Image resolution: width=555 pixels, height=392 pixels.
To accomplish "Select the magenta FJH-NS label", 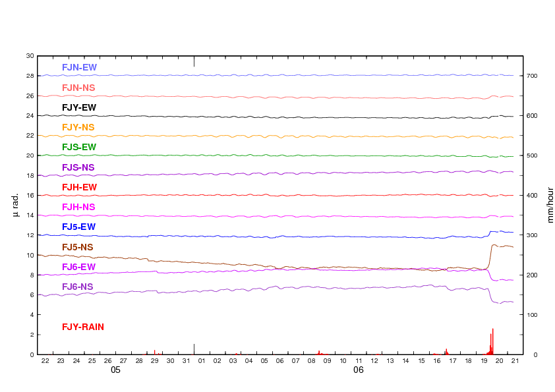I will [x=78, y=207].
